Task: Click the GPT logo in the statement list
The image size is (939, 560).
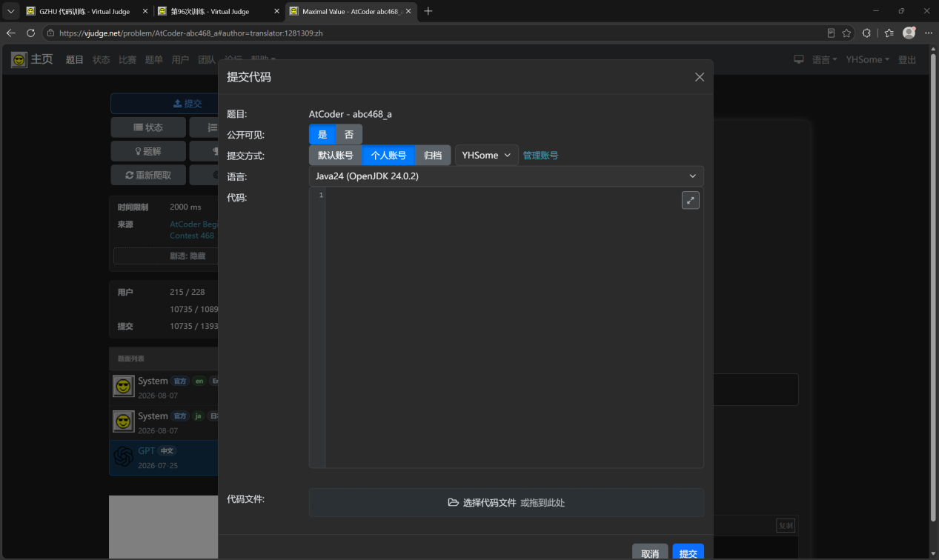Action: click(123, 456)
